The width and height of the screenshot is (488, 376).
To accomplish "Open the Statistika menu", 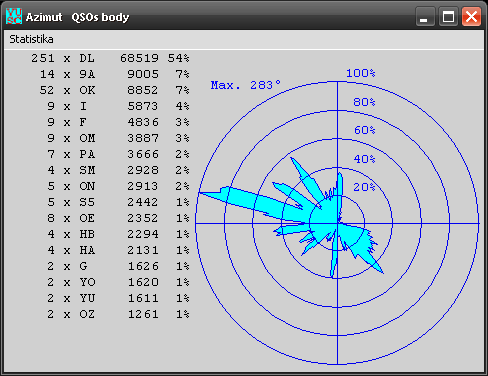I will (x=31, y=39).
